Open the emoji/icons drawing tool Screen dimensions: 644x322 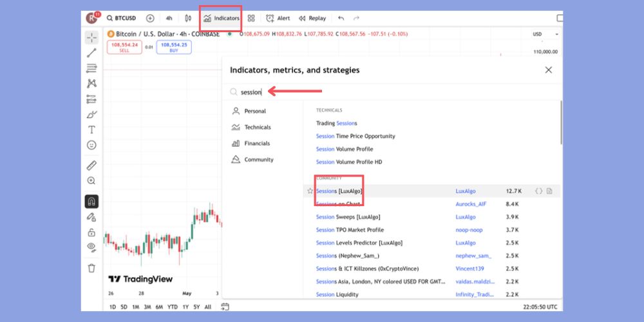91,145
